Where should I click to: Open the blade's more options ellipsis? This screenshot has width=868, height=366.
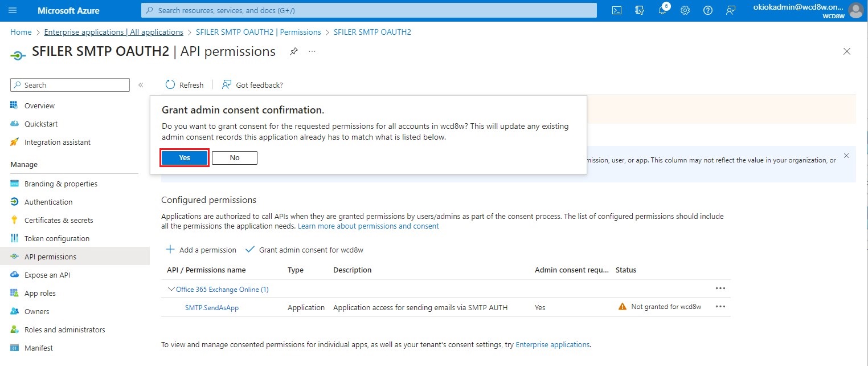(x=312, y=51)
